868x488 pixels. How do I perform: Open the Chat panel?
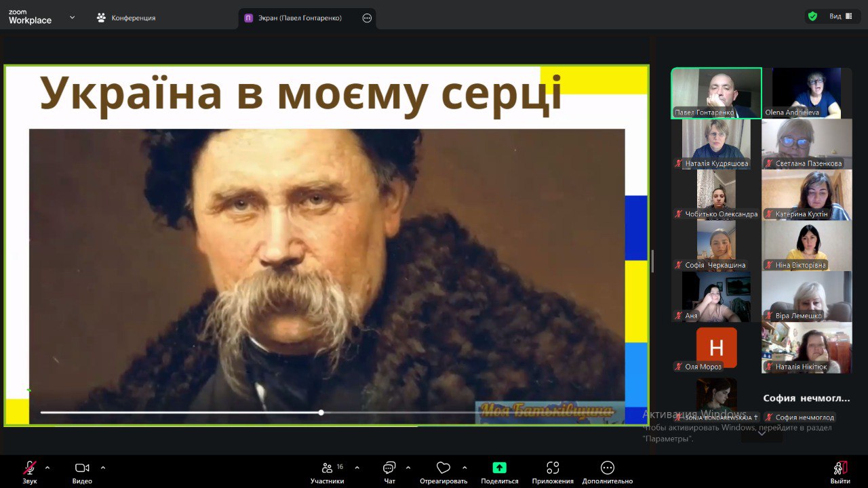(x=389, y=468)
